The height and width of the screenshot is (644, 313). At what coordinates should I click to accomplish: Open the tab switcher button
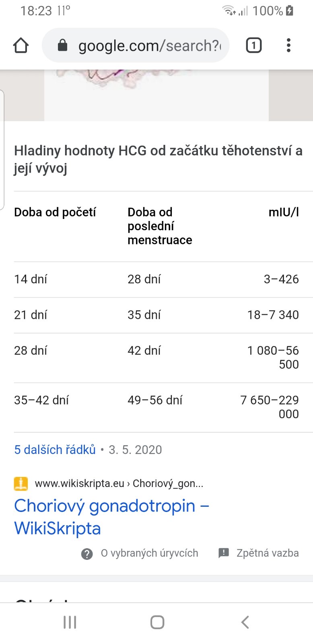pos(253,45)
